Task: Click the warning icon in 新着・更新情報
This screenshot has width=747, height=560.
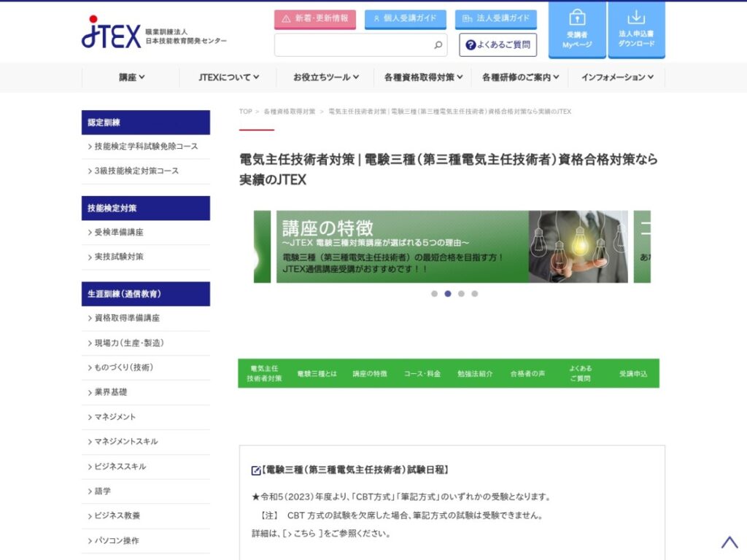Action: pyautogui.click(x=286, y=18)
